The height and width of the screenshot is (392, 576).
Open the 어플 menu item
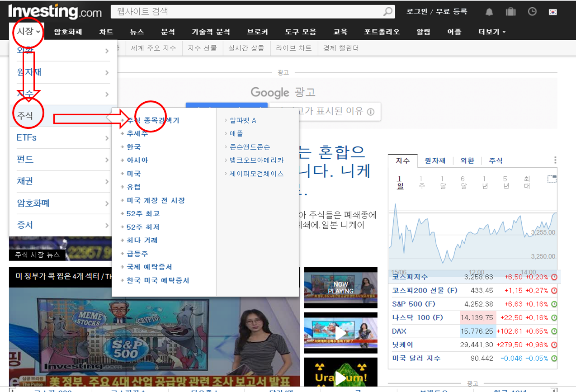(454, 32)
